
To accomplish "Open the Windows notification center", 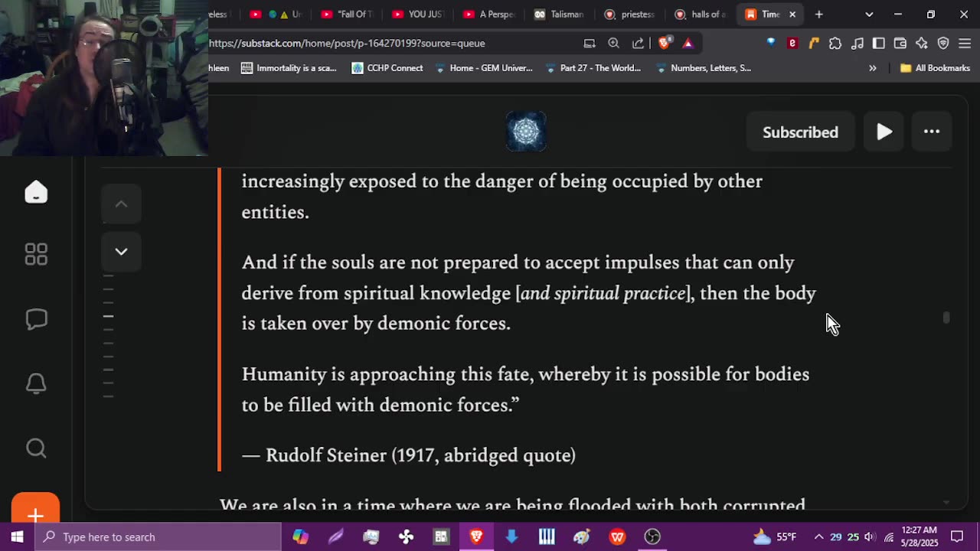I will tap(957, 536).
